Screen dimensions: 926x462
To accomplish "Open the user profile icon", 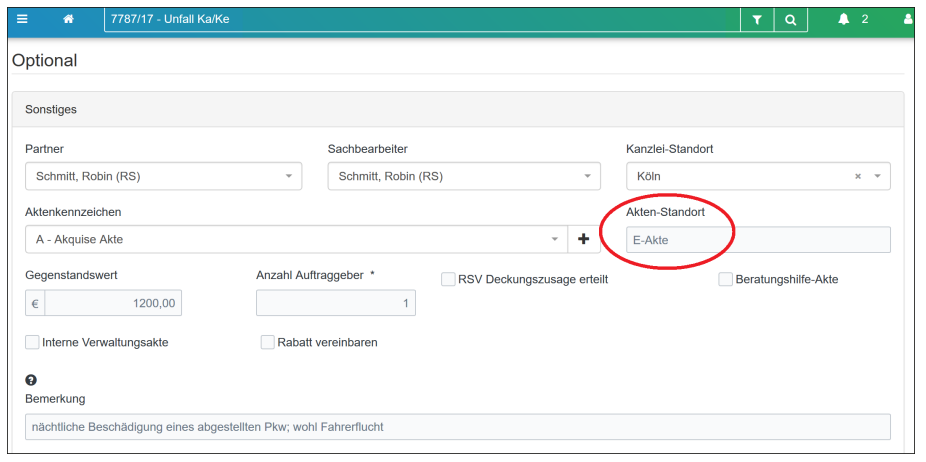I will (908, 19).
